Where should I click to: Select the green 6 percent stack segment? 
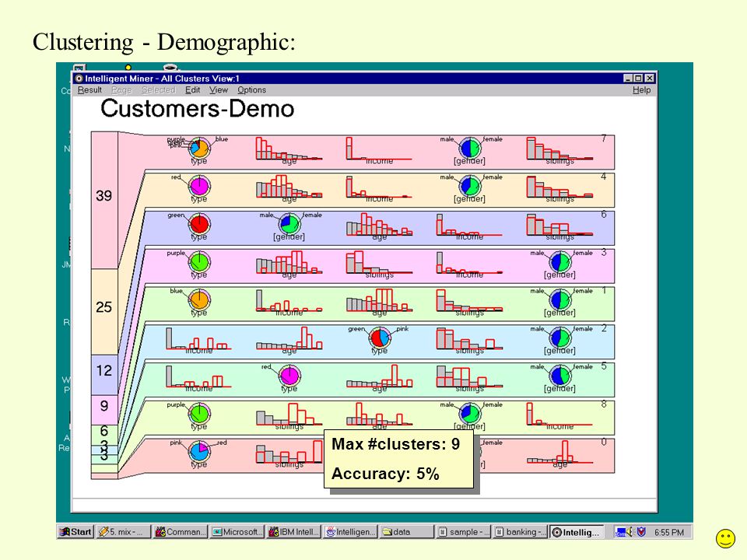click(104, 436)
